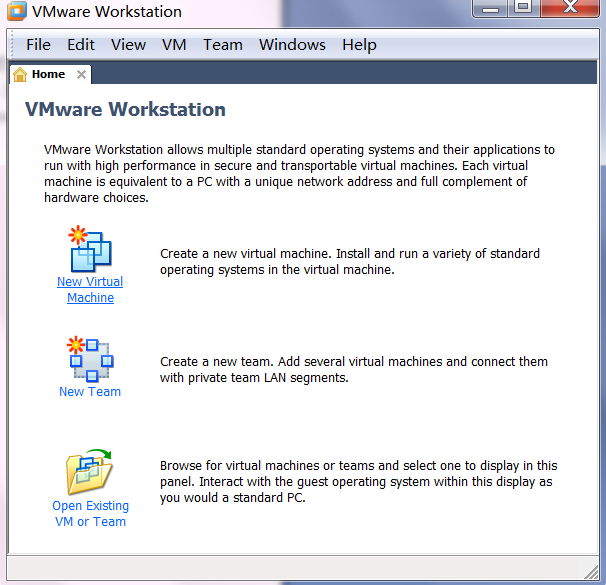Open the File menu

pos(38,45)
